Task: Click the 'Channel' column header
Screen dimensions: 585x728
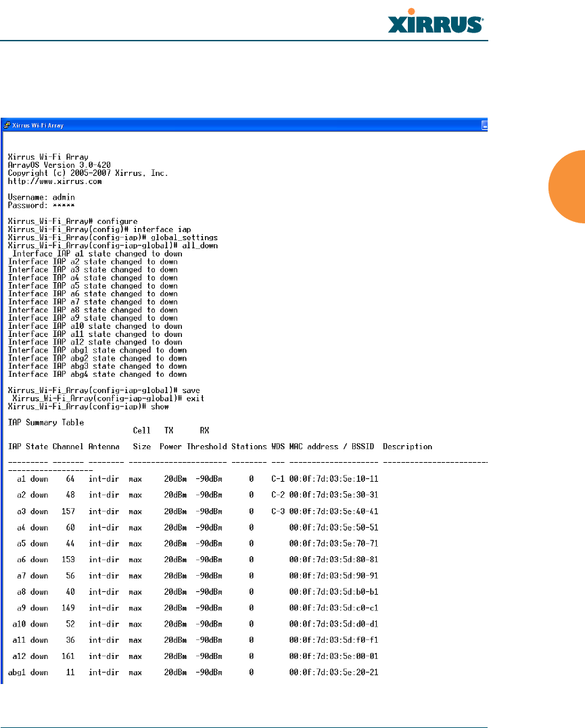Action: pyautogui.click(x=68, y=447)
